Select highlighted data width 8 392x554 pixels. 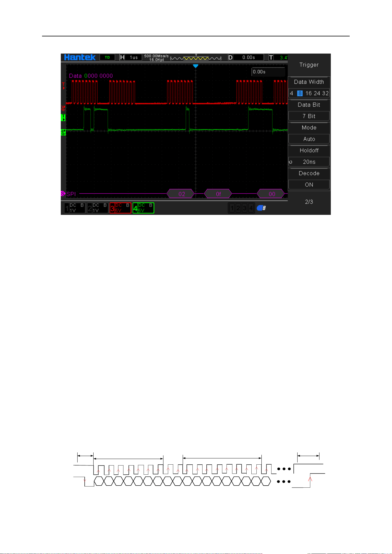coord(300,93)
